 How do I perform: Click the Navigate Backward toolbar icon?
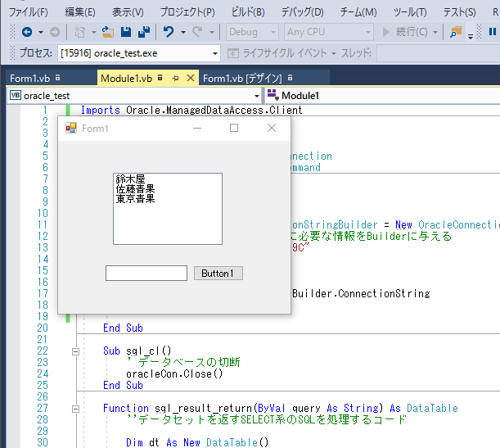coord(27,32)
